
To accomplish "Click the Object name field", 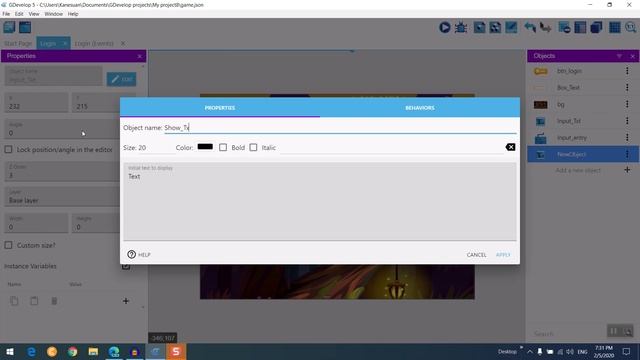I will click(340, 128).
